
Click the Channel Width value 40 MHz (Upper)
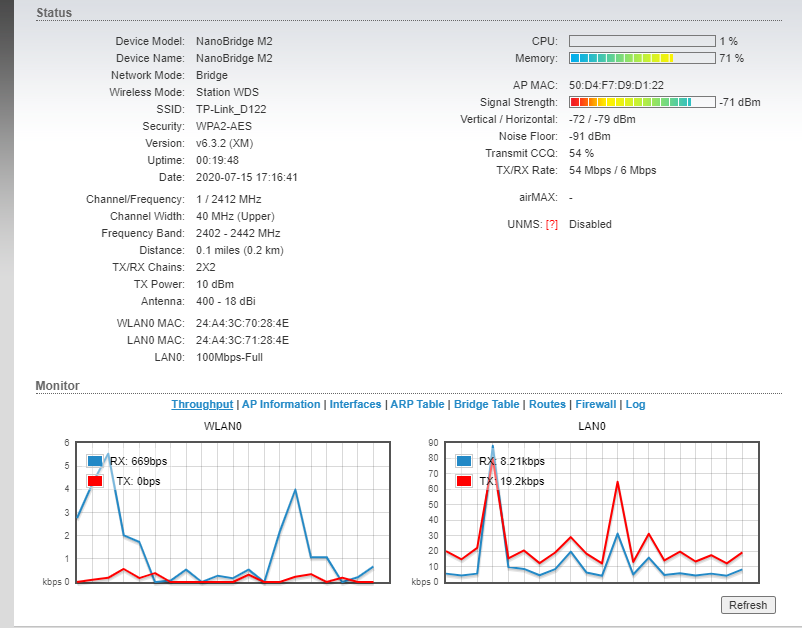coord(235,216)
